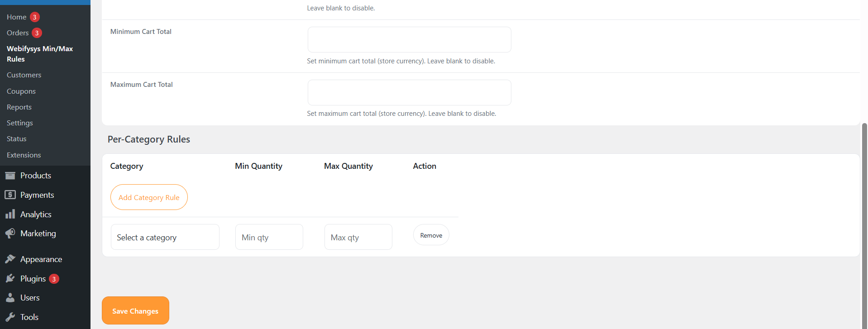Open the Payments menu
The height and width of the screenshot is (329, 868).
pyautogui.click(x=37, y=195)
